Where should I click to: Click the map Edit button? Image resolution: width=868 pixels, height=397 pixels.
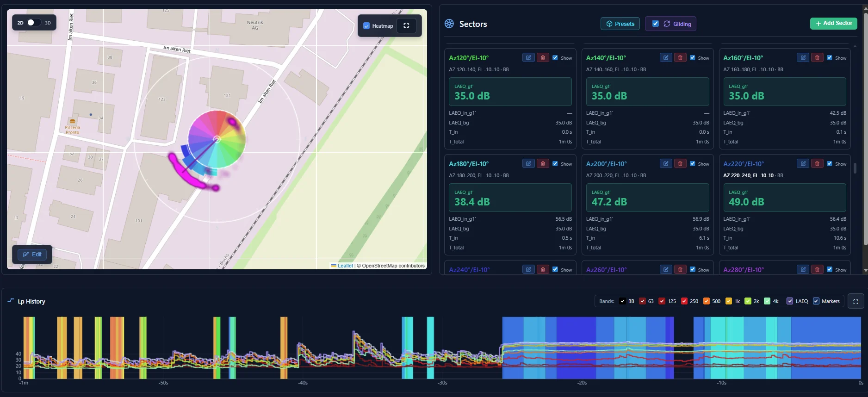pyautogui.click(x=32, y=254)
